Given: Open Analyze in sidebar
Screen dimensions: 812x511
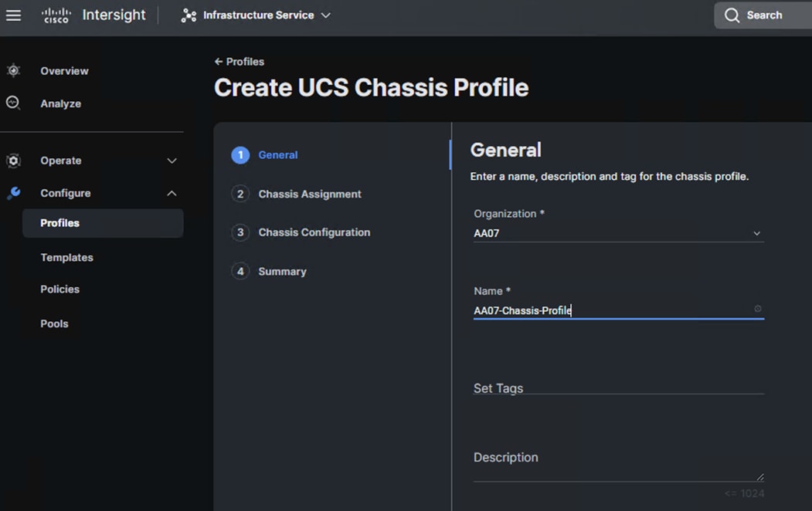Looking at the screenshot, I should [x=60, y=103].
